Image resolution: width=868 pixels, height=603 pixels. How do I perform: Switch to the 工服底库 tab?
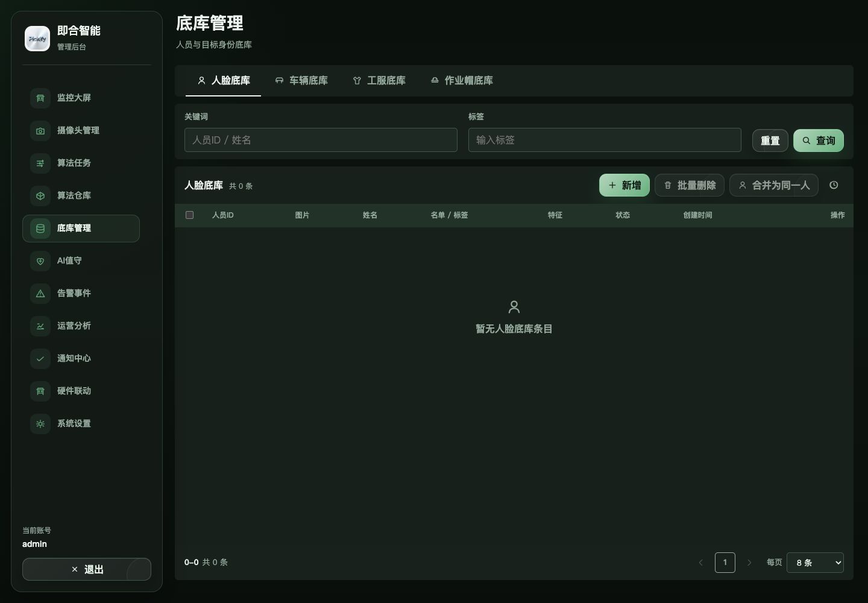[379, 80]
